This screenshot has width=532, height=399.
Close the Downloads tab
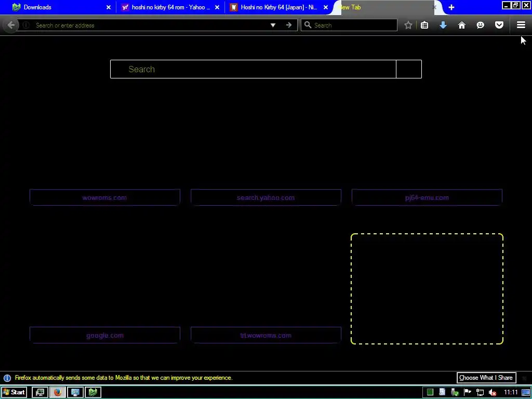[x=109, y=7]
